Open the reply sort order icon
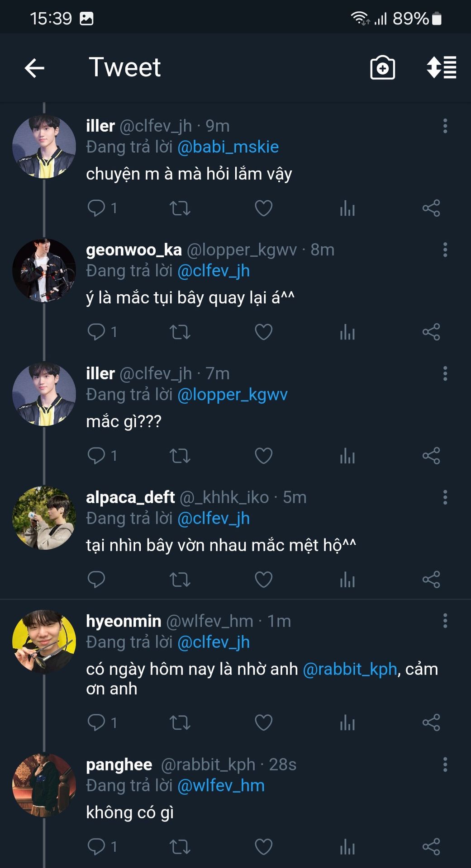This screenshot has width=471, height=868. [x=441, y=68]
